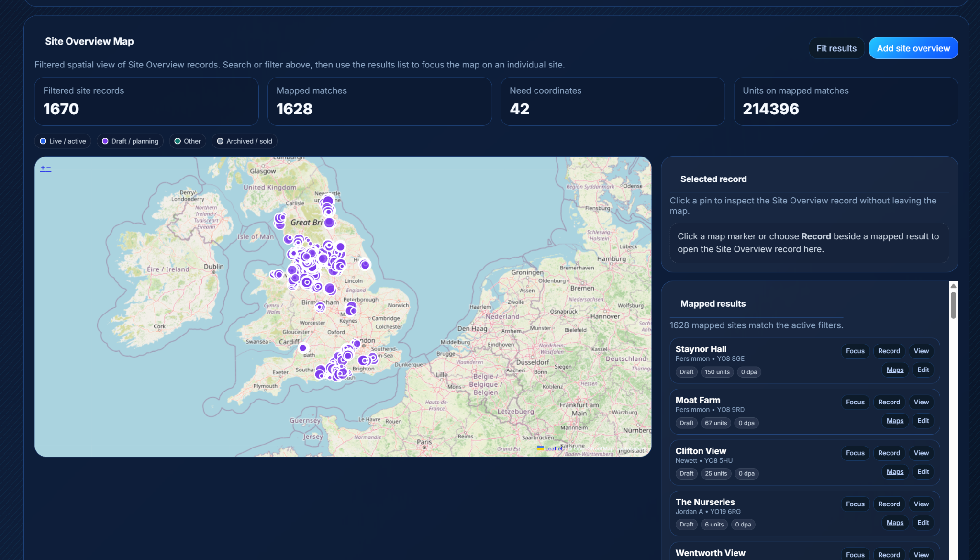Click Add site overview button
This screenshot has height=560, width=980.
[x=913, y=48]
